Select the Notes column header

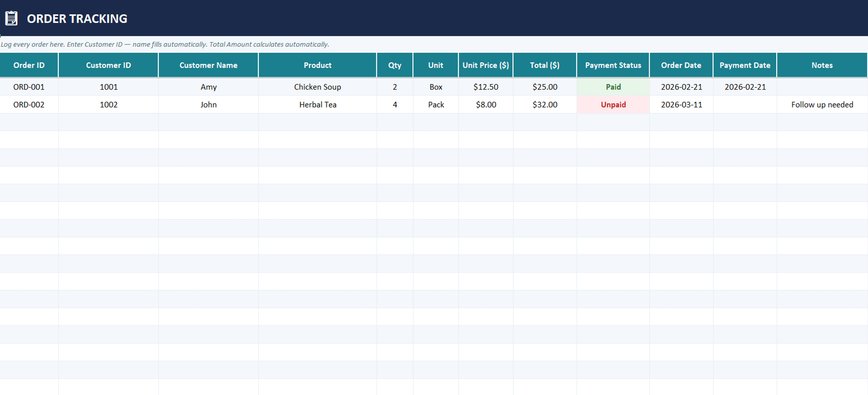click(x=822, y=65)
